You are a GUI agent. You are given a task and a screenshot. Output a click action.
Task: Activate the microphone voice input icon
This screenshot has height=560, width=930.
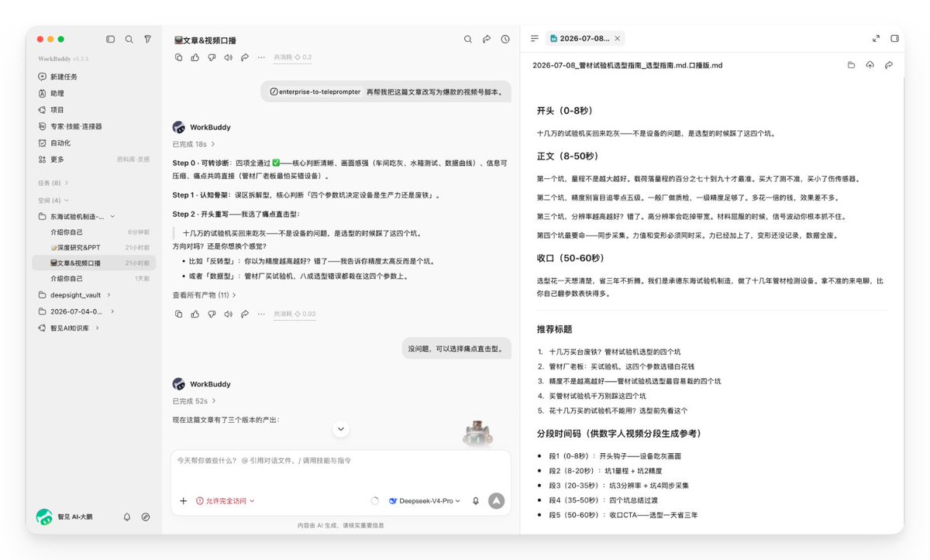(x=475, y=501)
